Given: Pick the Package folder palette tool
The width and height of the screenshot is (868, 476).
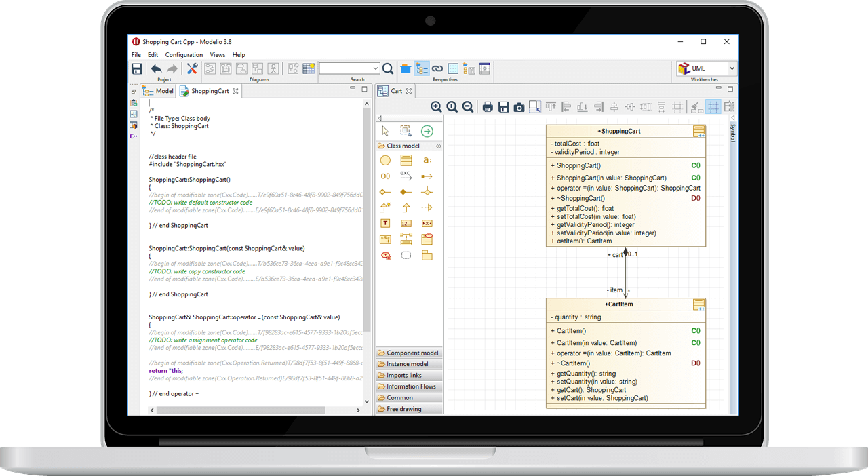Looking at the screenshot, I should (x=427, y=256).
